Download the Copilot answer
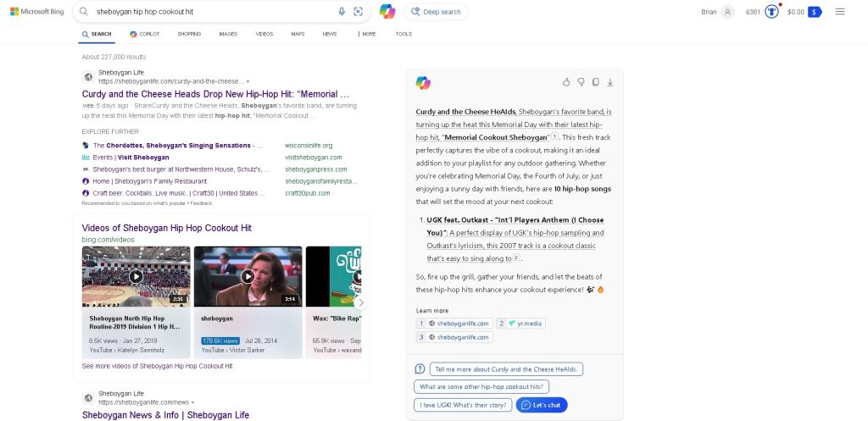 pyautogui.click(x=610, y=82)
